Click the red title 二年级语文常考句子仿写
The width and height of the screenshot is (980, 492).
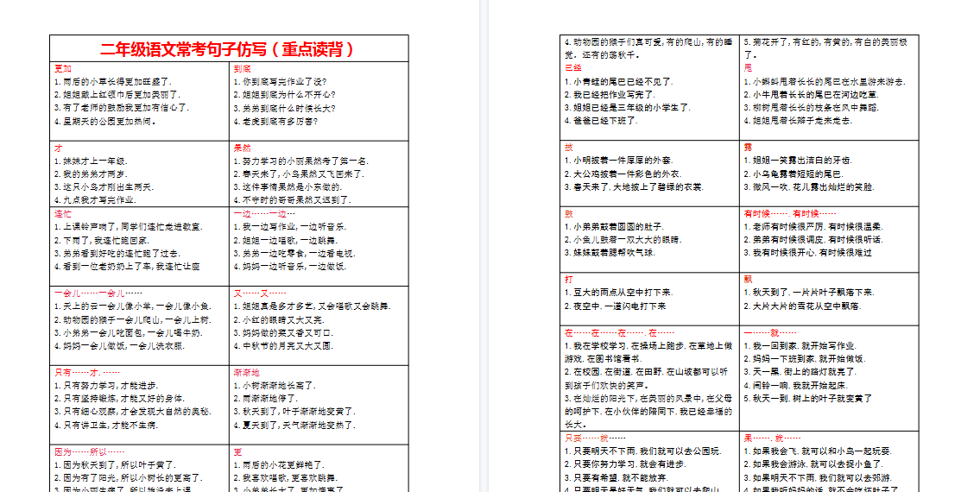[228, 49]
